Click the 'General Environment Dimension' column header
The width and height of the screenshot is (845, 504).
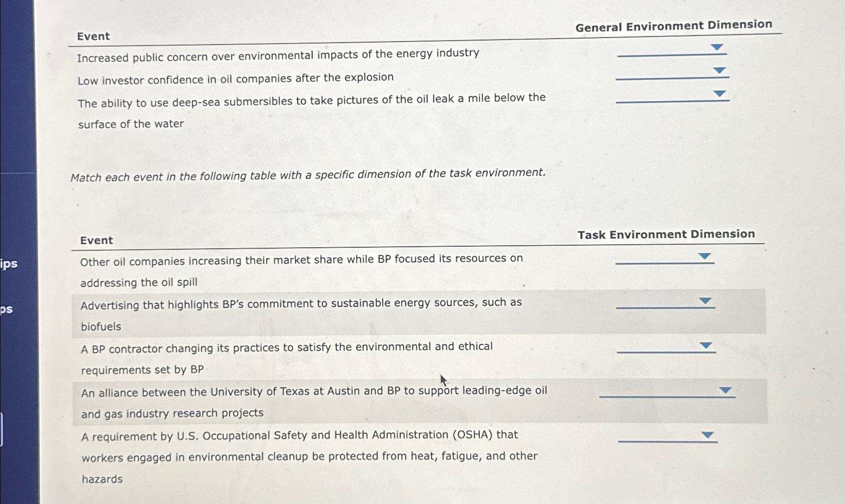click(x=673, y=26)
